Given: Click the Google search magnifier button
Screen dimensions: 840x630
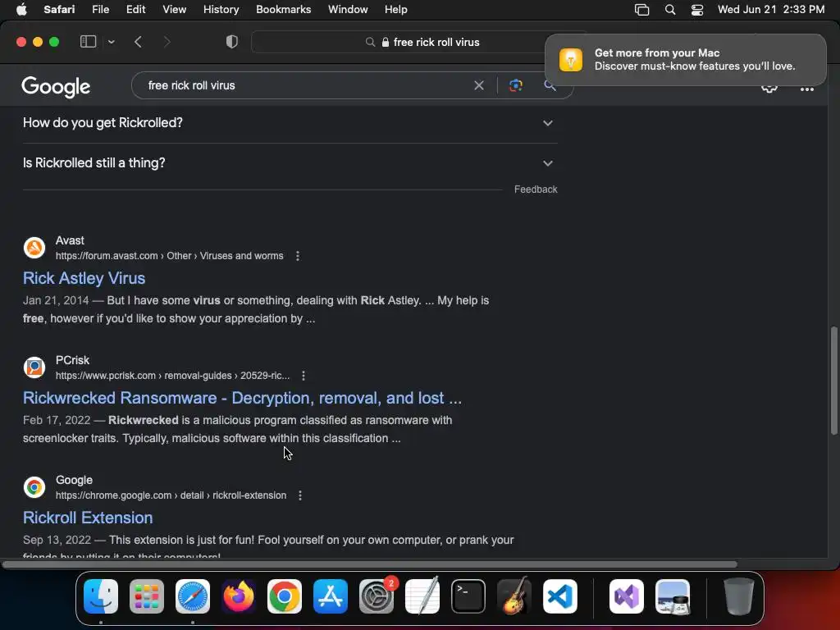Looking at the screenshot, I should tap(550, 85).
